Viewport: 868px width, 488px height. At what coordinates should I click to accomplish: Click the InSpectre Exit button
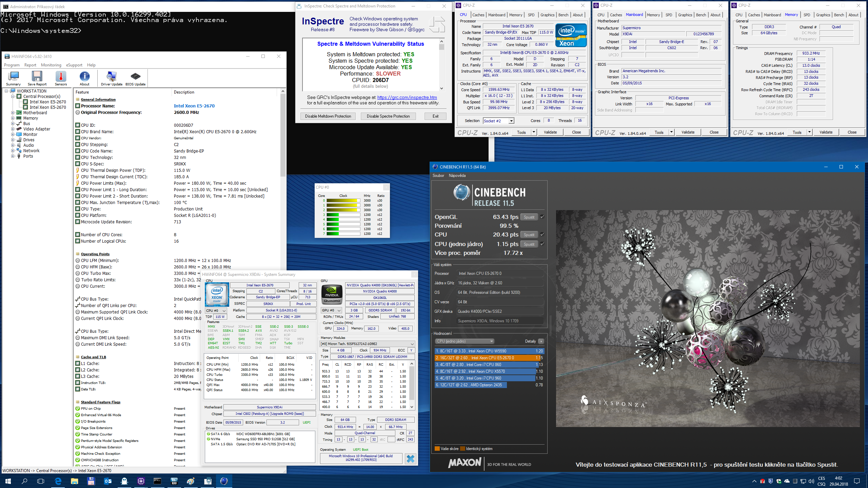point(435,116)
